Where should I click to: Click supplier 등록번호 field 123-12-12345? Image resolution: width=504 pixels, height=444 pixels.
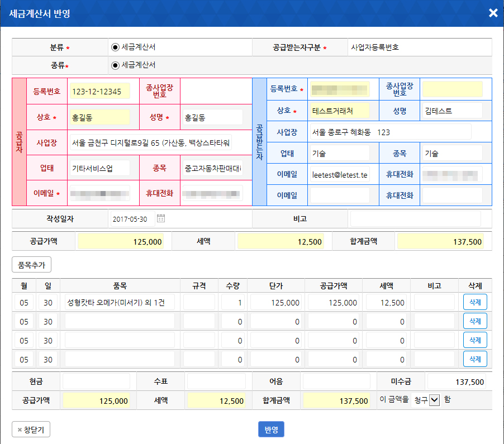point(100,91)
